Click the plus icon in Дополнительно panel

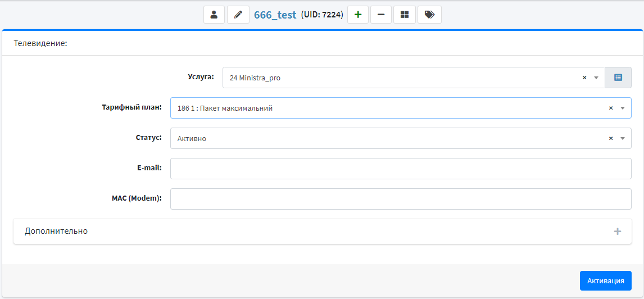point(618,231)
